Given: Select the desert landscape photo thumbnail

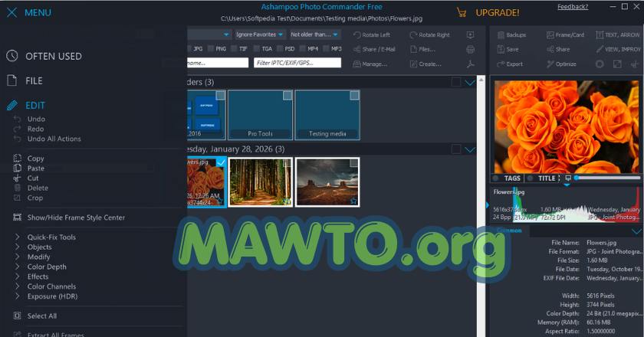Looking at the screenshot, I should tap(327, 182).
